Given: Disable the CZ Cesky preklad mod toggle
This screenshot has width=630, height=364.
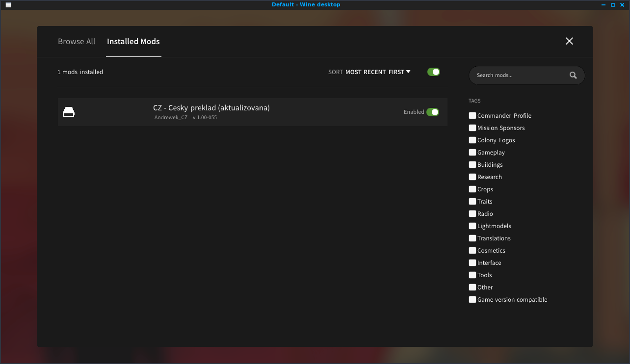Looking at the screenshot, I should pos(432,112).
